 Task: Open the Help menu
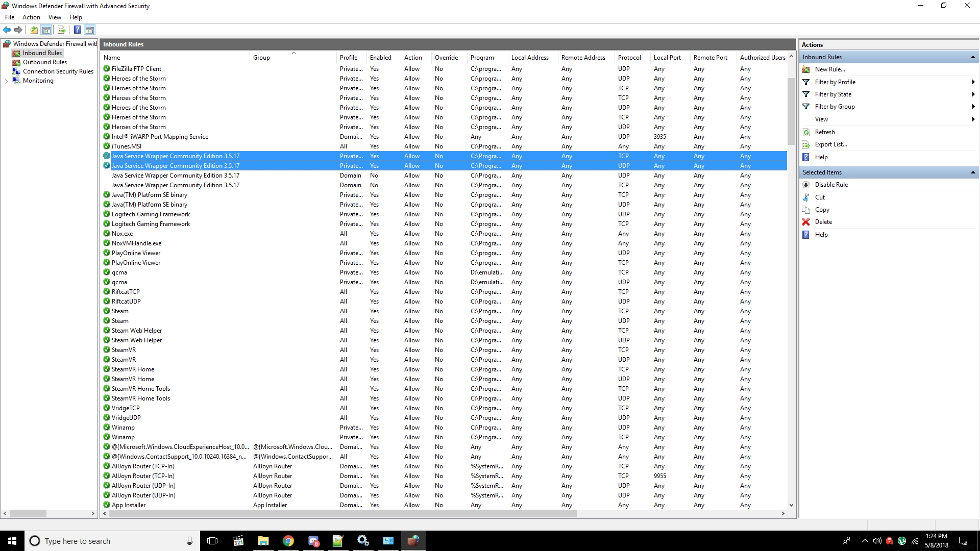(x=76, y=17)
